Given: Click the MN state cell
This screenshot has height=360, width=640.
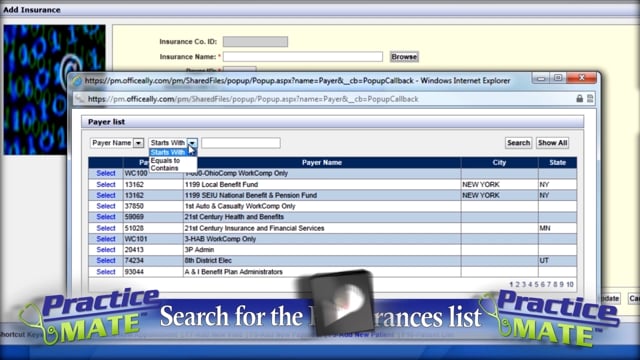Looking at the screenshot, I should pos(545,228).
